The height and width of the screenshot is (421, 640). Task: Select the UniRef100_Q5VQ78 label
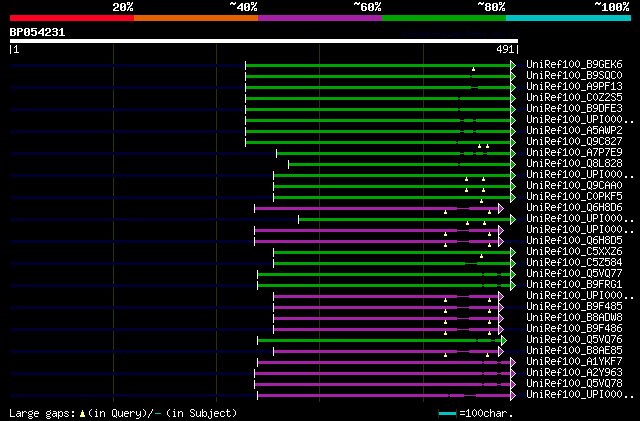tap(574, 384)
